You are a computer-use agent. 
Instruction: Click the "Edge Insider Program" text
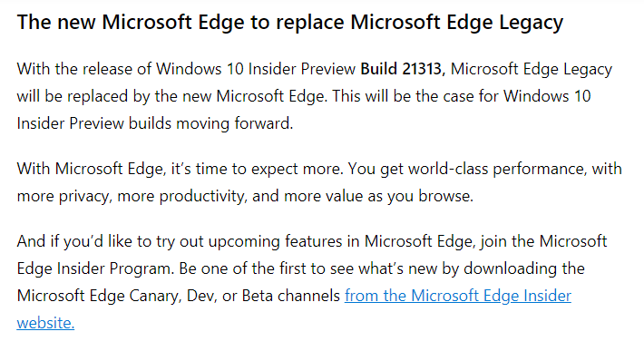[93, 268]
